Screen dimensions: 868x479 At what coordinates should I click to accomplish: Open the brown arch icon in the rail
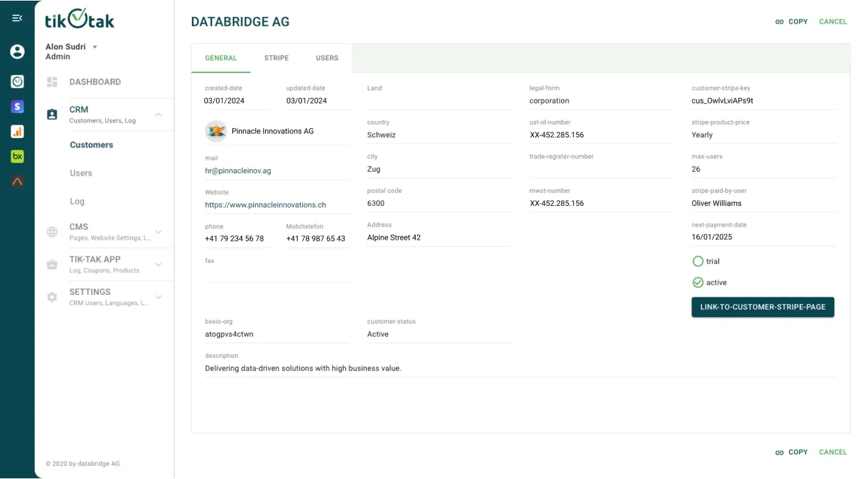17,181
